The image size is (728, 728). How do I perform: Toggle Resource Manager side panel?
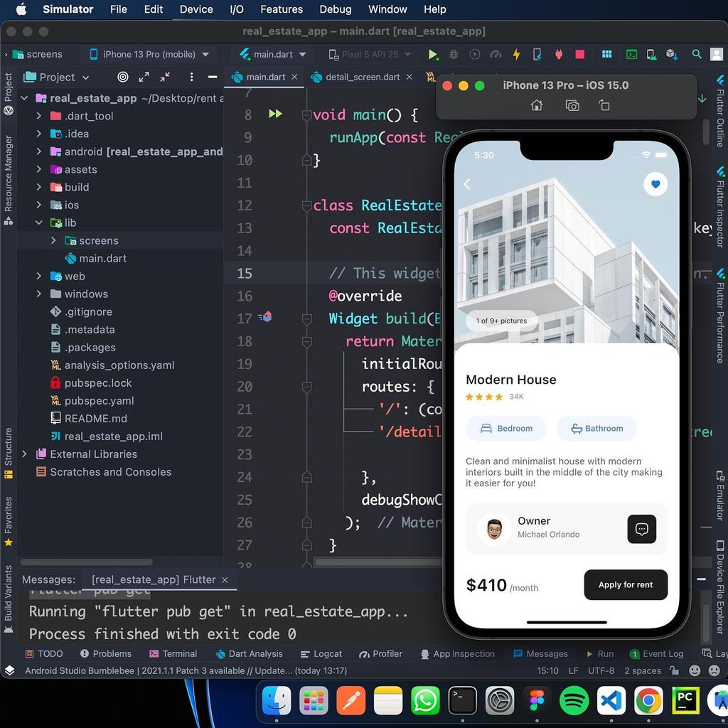click(x=9, y=180)
